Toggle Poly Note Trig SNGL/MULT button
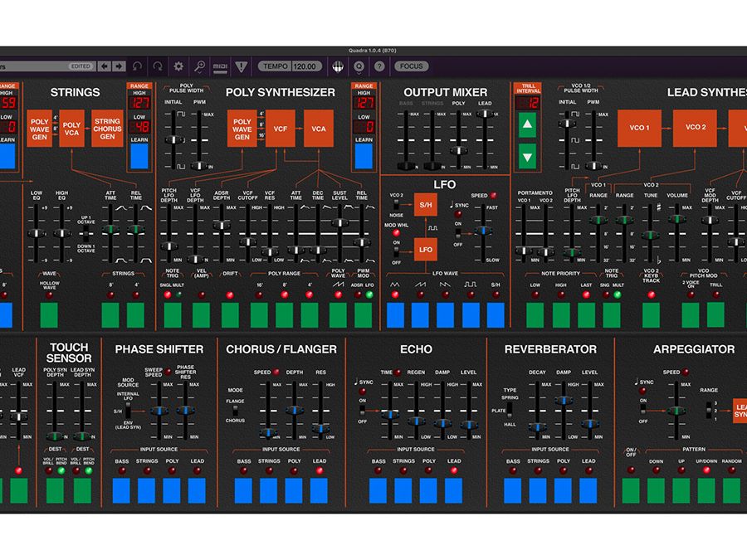 click(x=173, y=315)
